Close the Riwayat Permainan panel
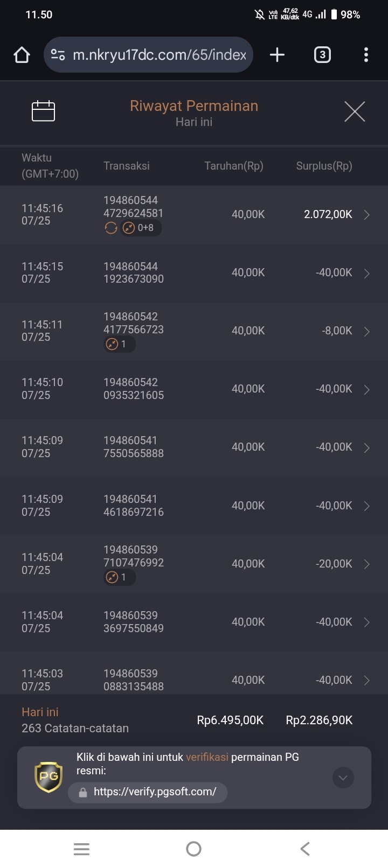388x868 pixels. (355, 111)
